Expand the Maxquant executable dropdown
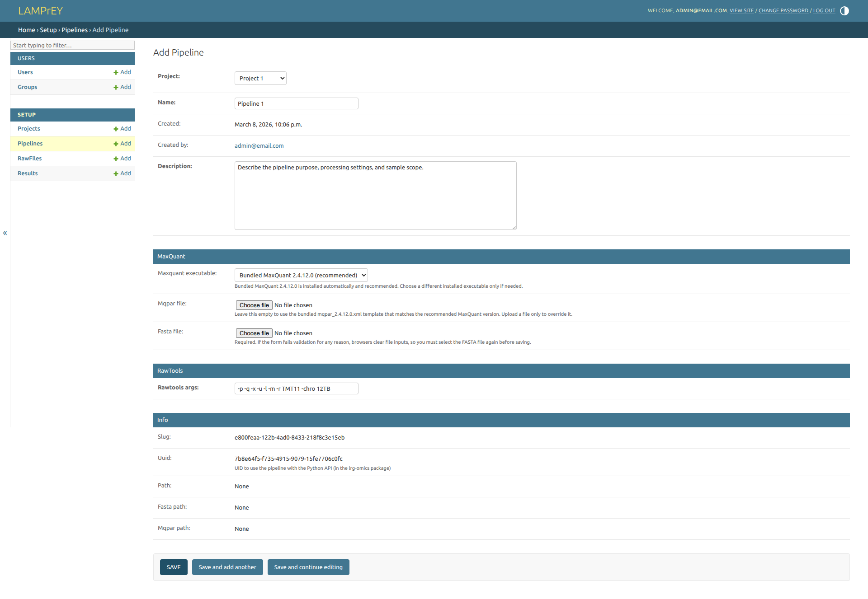The image size is (868, 599). (301, 275)
